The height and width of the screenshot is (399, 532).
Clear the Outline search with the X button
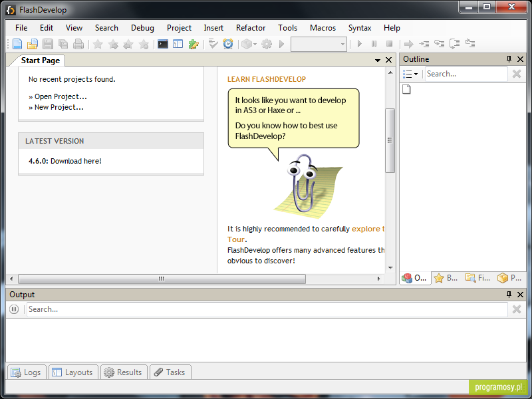pos(517,74)
